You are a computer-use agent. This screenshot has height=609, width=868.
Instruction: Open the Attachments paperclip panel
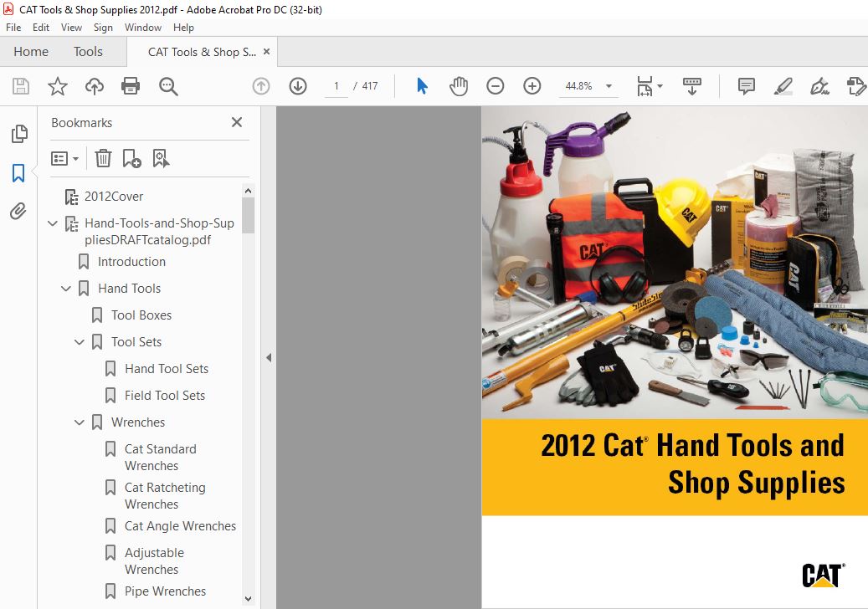click(x=18, y=212)
